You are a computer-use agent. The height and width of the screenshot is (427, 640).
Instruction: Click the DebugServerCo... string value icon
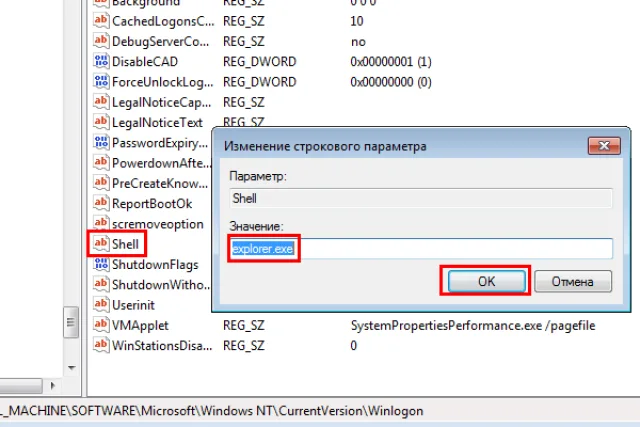point(101,41)
